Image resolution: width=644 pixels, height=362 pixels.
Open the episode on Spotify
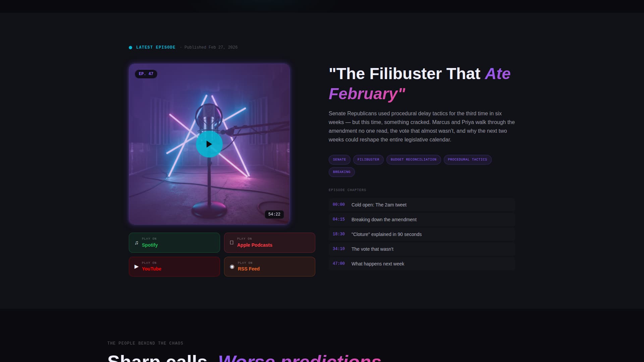click(x=174, y=243)
